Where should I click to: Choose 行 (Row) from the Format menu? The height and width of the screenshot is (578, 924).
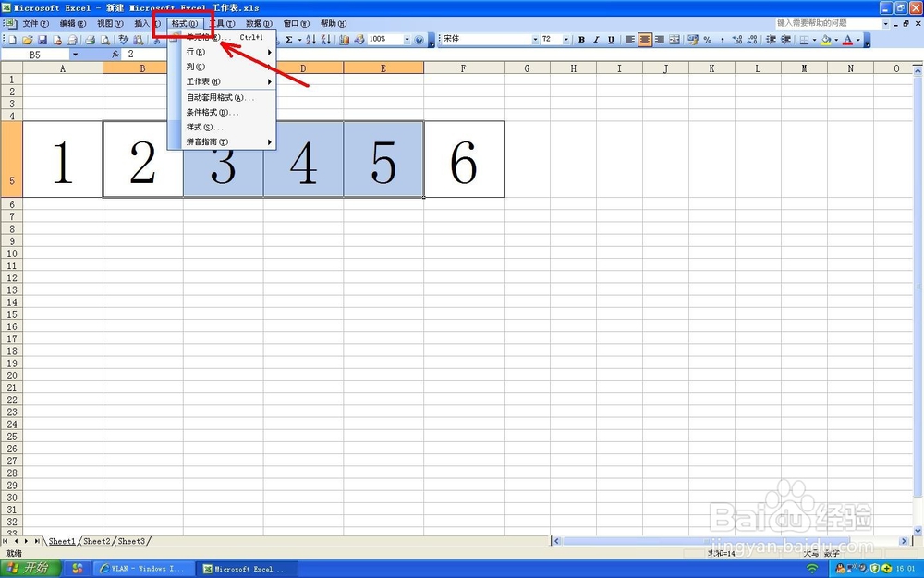point(222,52)
